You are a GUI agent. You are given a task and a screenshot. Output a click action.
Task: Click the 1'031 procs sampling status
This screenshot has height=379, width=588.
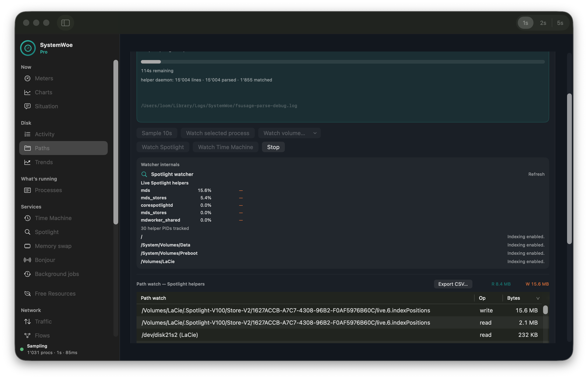coord(52,353)
